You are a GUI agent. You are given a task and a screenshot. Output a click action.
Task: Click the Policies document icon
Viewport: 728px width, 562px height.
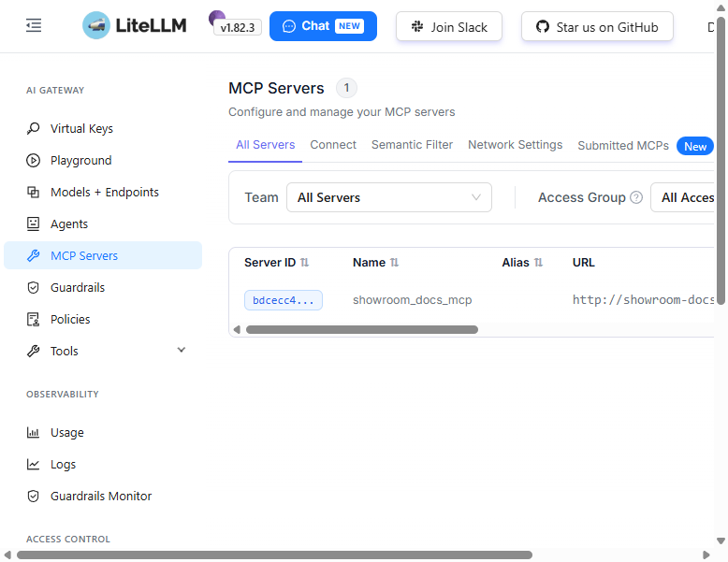click(x=33, y=319)
